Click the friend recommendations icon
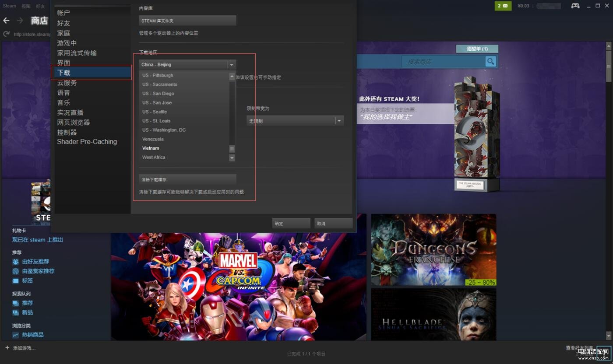 (x=16, y=262)
